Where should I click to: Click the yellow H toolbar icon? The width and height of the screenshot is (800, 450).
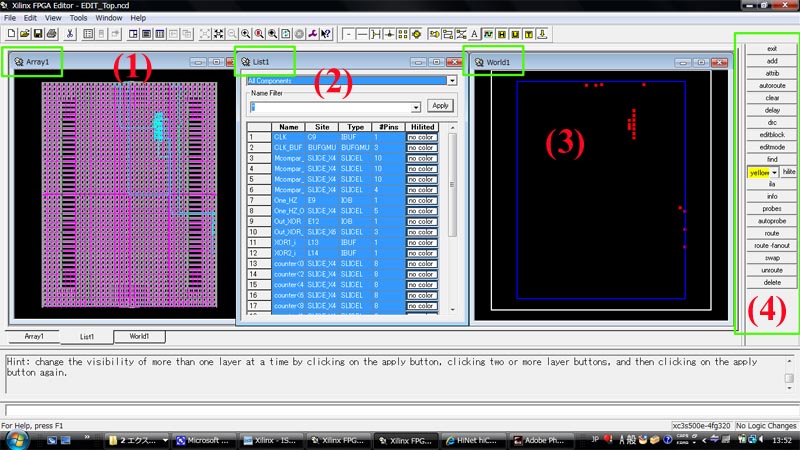(502, 34)
